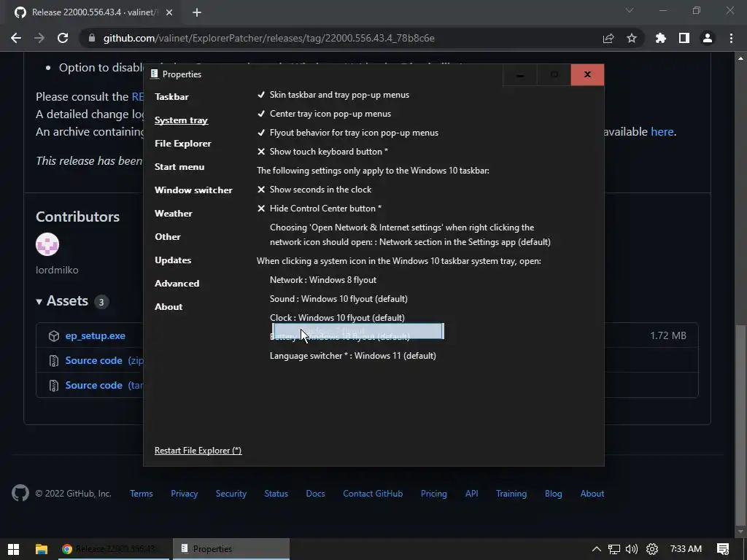Open File Explorer from taskbar
The width and height of the screenshot is (747, 560).
[x=42, y=549]
